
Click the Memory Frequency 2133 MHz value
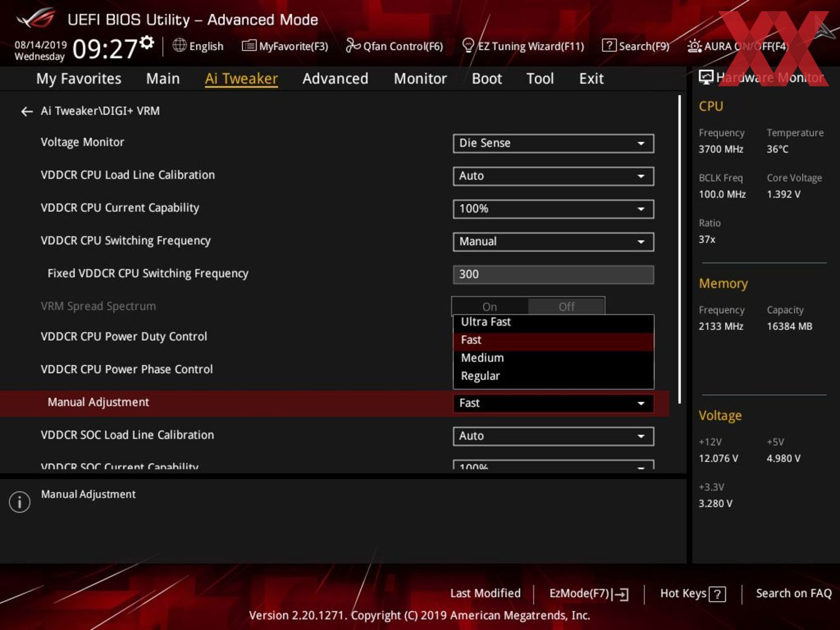coord(721,326)
